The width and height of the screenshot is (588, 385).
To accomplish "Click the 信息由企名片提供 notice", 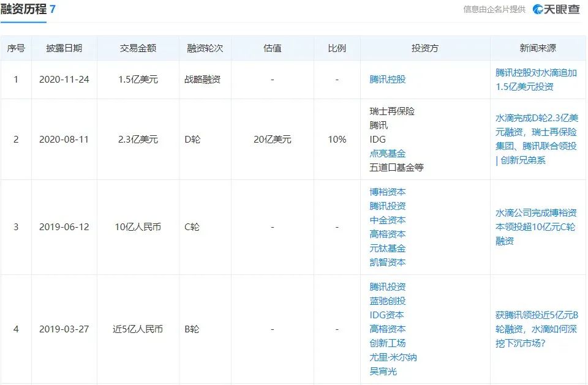I will click(494, 9).
